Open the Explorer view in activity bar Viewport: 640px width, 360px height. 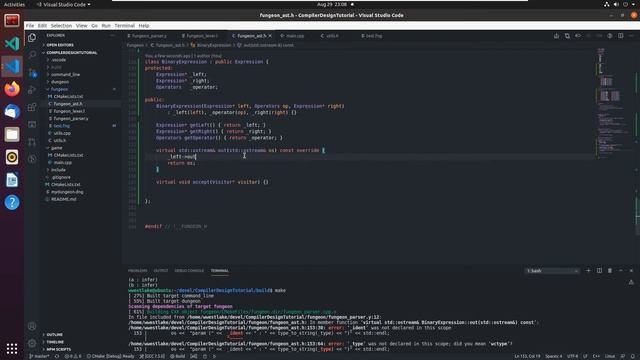(32, 38)
